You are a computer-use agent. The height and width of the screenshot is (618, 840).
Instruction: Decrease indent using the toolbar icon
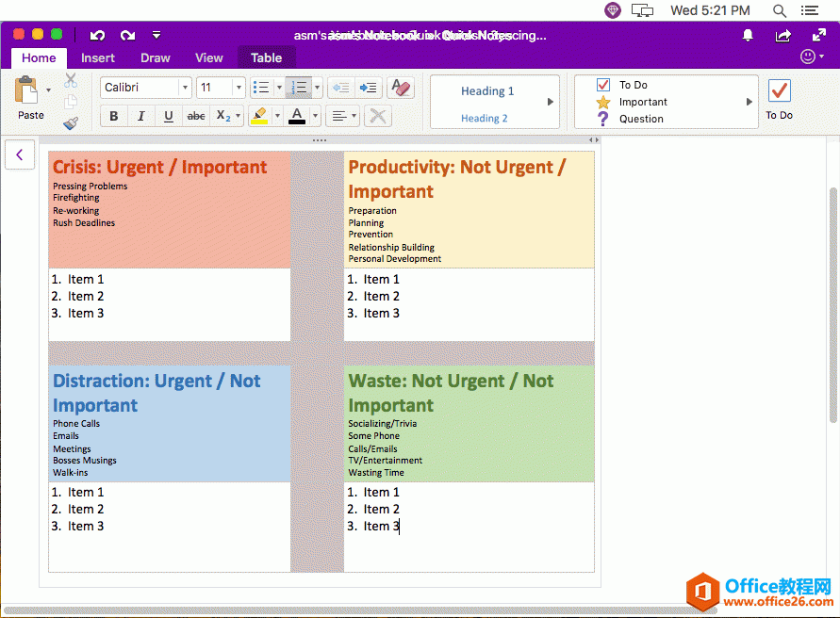coord(339,87)
